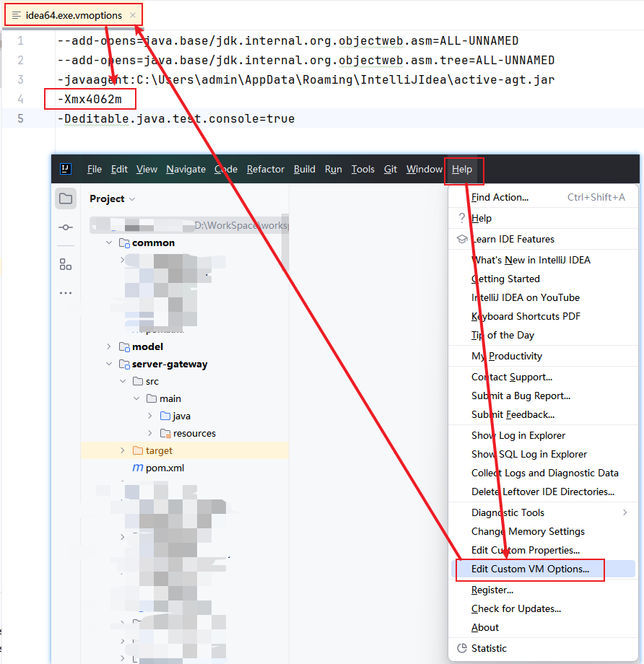The image size is (644, 664).
Task: Select Tip of the Day
Action: (544, 335)
